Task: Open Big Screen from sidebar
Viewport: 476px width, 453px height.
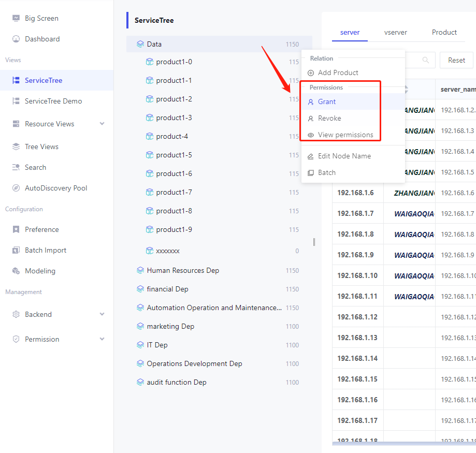Action: coord(57,18)
